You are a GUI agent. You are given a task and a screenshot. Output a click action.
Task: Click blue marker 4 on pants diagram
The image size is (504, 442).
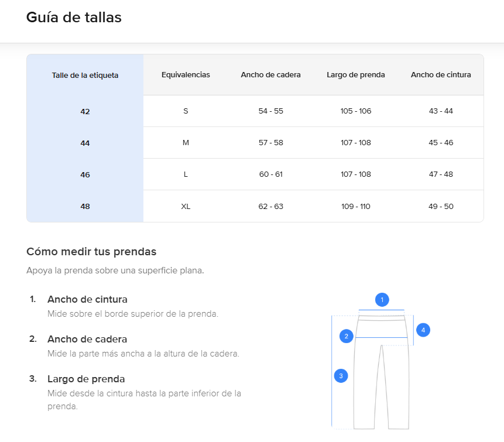point(423,330)
